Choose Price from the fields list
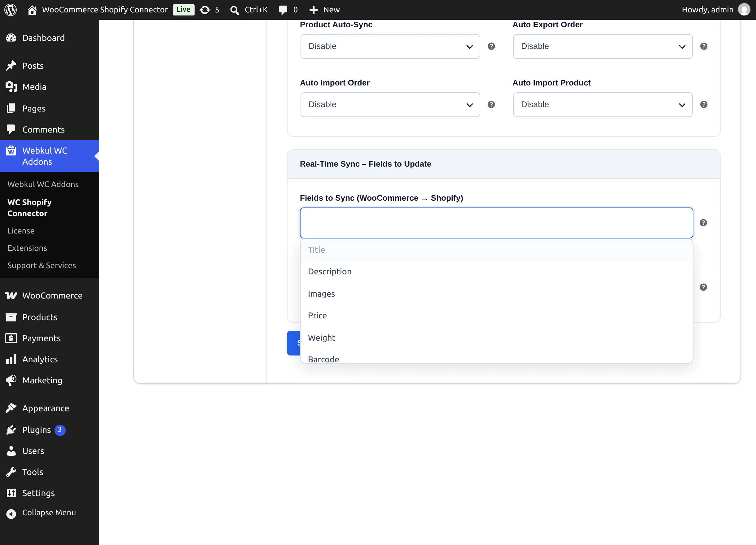Viewport: 756px width, 545px height. (496, 316)
